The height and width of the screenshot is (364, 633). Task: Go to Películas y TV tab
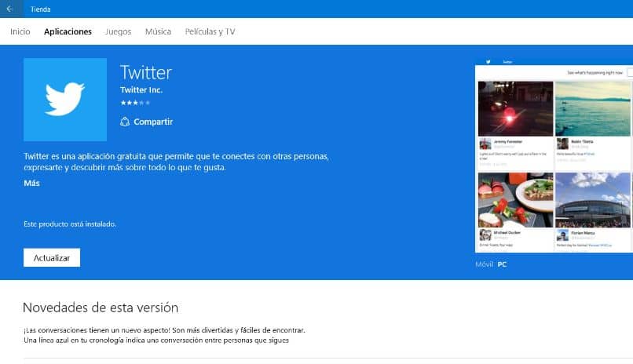(210, 31)
